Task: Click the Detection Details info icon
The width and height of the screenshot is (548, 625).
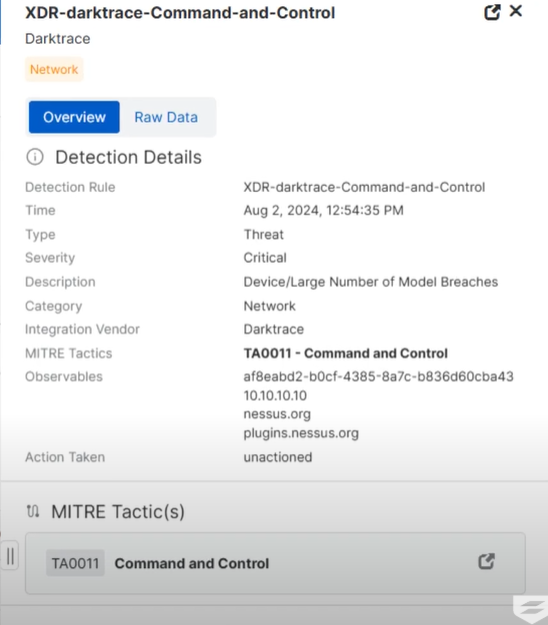Action: click(35, 157)
